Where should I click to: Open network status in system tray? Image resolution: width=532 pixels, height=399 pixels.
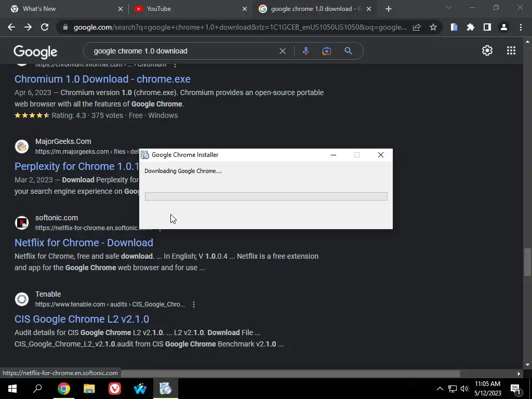tap(453, 389)
